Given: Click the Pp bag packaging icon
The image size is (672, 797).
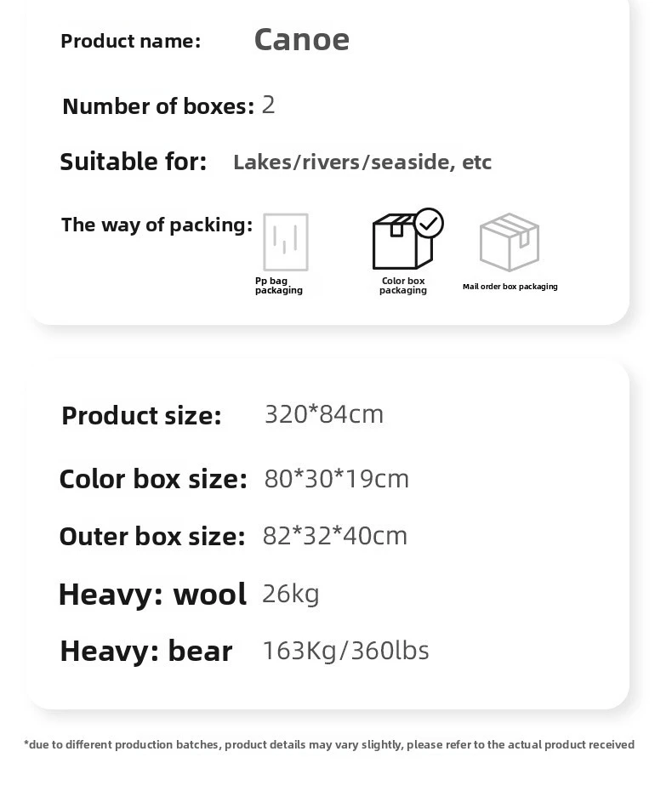Looking at the screenshot, I should coord(286,242).
